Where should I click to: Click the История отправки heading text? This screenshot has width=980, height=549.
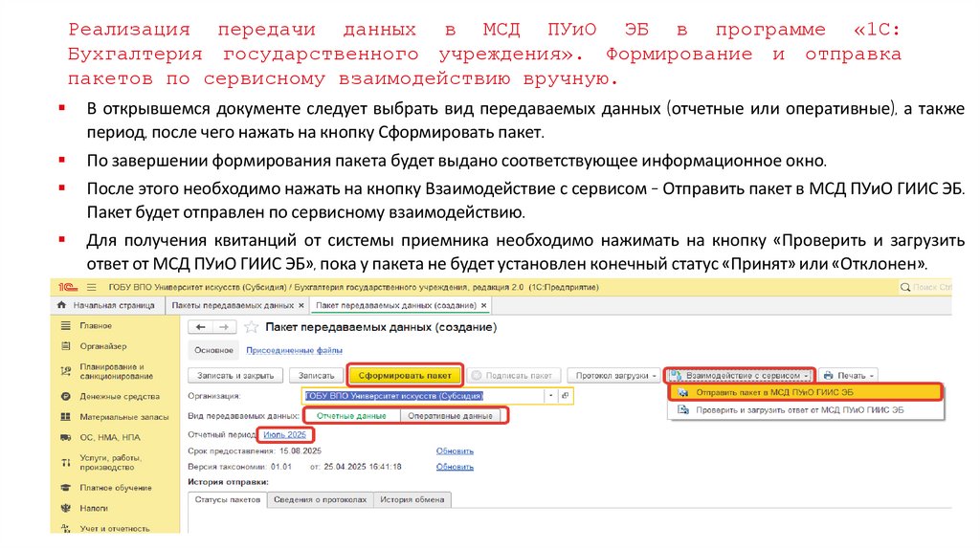228,482
